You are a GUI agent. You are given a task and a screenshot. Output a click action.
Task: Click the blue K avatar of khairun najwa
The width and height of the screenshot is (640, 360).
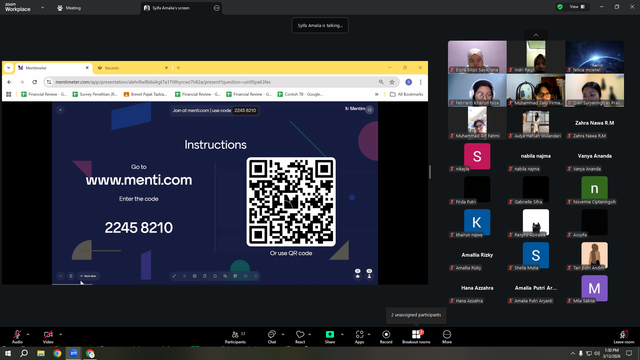[x=477, y=222]
